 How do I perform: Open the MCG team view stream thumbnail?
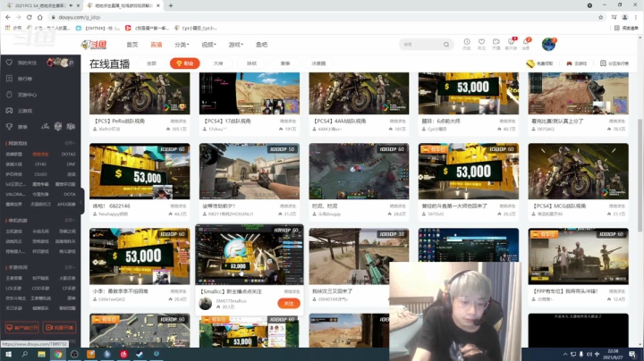point(579,171)
